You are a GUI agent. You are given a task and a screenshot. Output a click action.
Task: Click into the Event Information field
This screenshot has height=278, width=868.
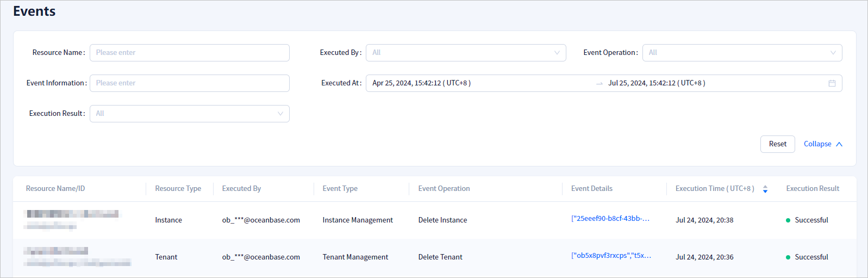pos(189,83)
